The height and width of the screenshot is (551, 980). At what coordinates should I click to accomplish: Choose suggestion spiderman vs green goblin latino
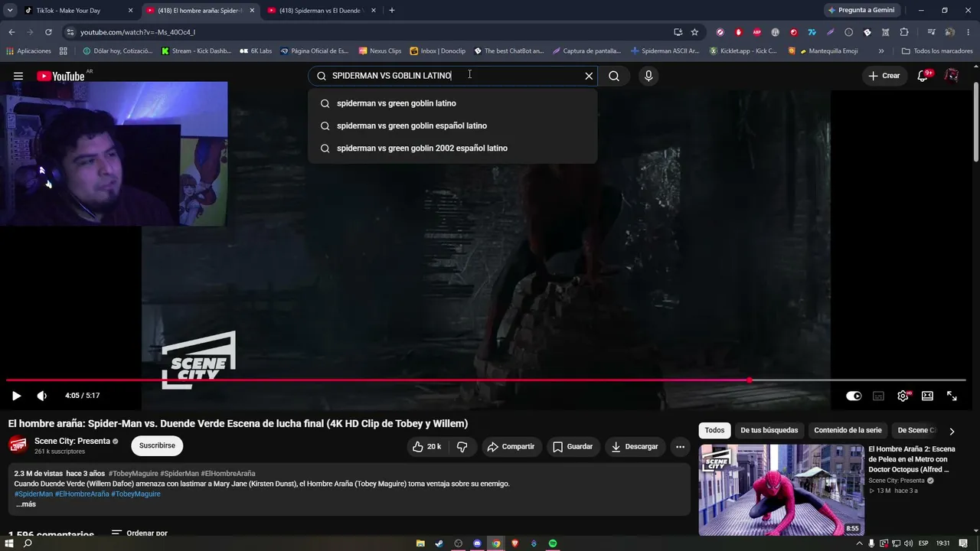[x=452, y=103]
